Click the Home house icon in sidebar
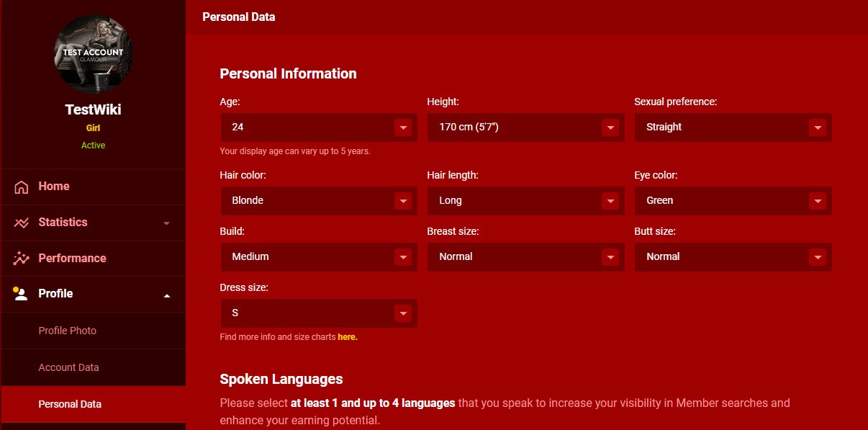The width and height of the screenshot is (868, 430). click(22, 187)
